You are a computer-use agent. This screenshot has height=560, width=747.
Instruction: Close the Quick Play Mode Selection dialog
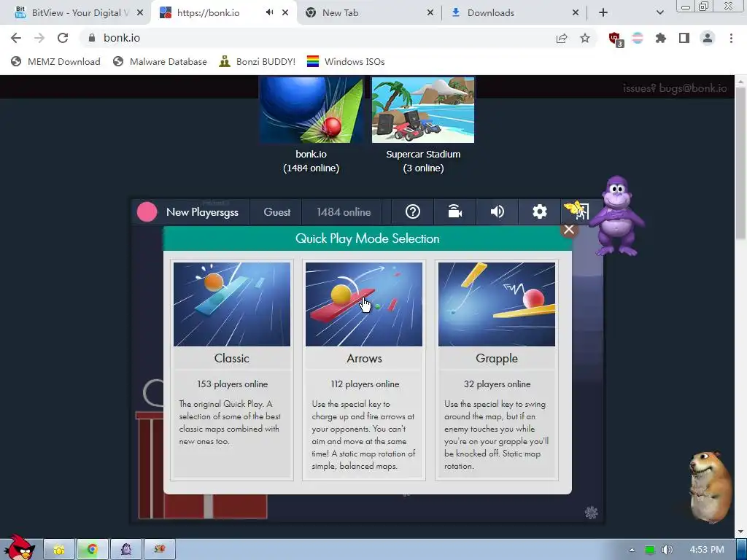click(x=568, y=230)
